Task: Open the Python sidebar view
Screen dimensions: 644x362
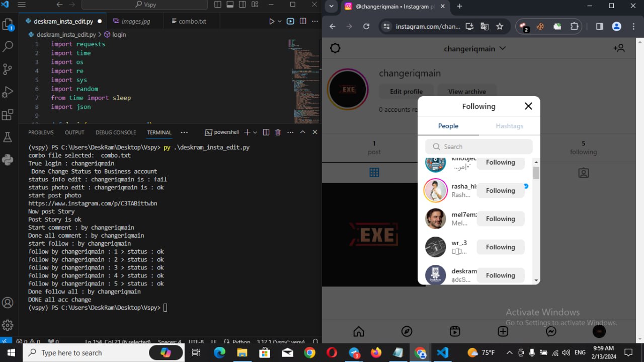Action: tap(8, 160)
